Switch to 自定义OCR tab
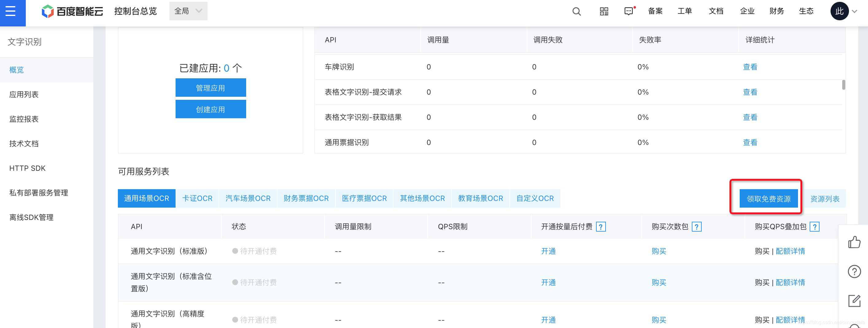868x328 pixels. pyautogui.click(x=535, y=199)
